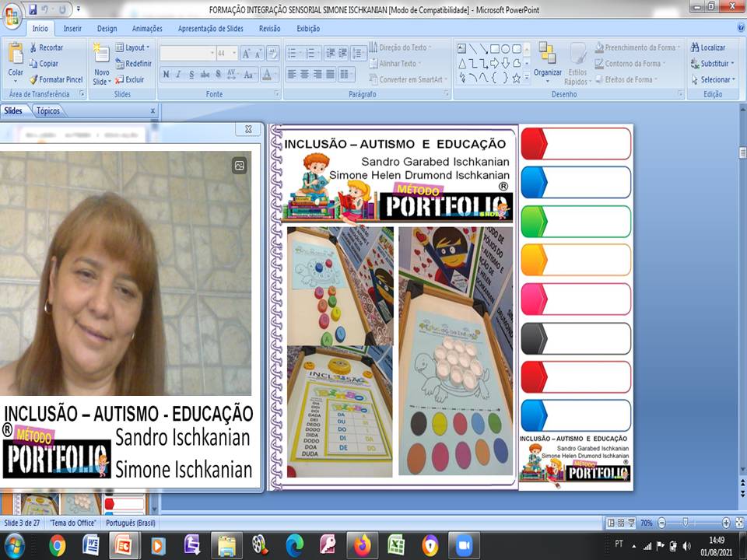Select the text box shape

pos(461,48)
